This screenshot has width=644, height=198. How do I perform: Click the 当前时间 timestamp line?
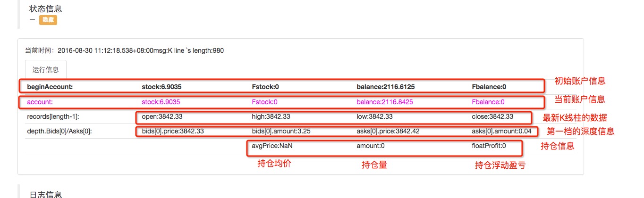tap(124, 50)
